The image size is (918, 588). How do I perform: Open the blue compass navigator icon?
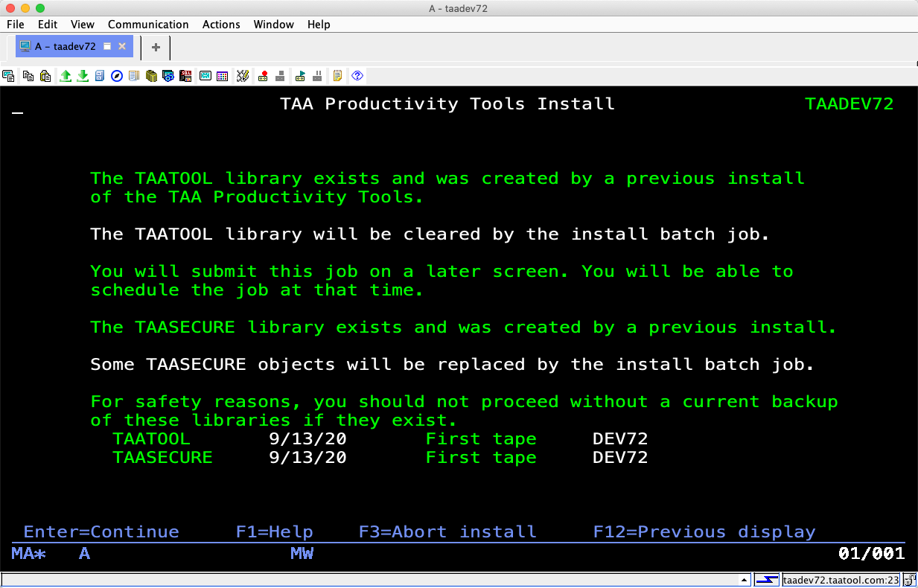pyautogui.click(x=117, y=76)
